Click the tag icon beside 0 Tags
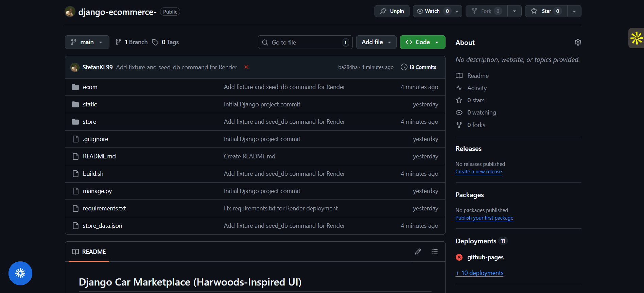 point(155,42)
